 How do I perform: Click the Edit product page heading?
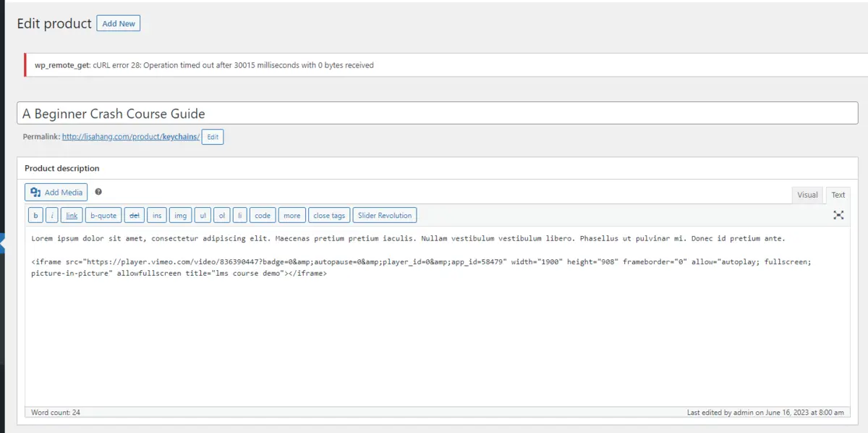coord(54,23)
